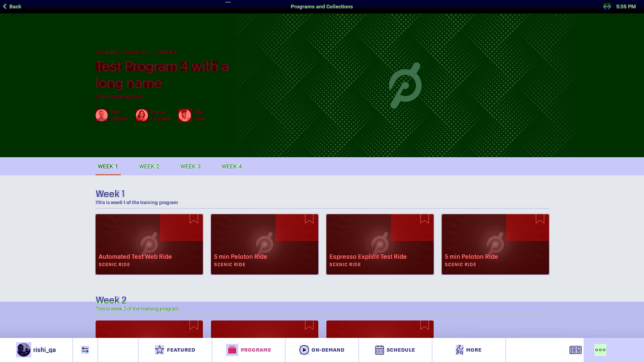Click the 'TRAINING PROGRAM' label
Screen dimensions: 644x362
tap(121, 52)
